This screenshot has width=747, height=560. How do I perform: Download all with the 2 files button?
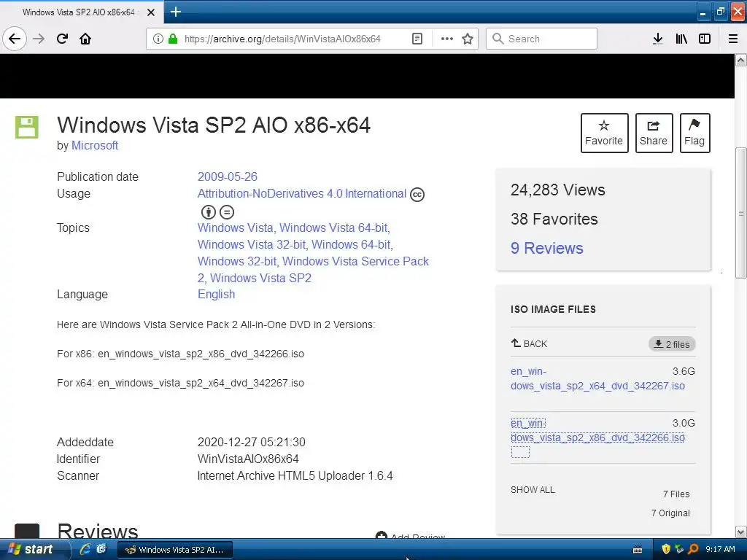tap(672, 344)
